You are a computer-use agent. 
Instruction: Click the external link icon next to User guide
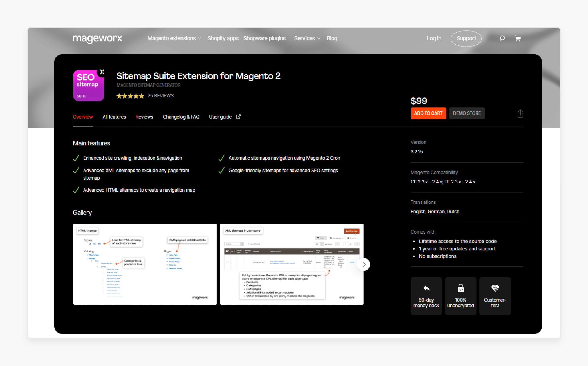(238, 117)
